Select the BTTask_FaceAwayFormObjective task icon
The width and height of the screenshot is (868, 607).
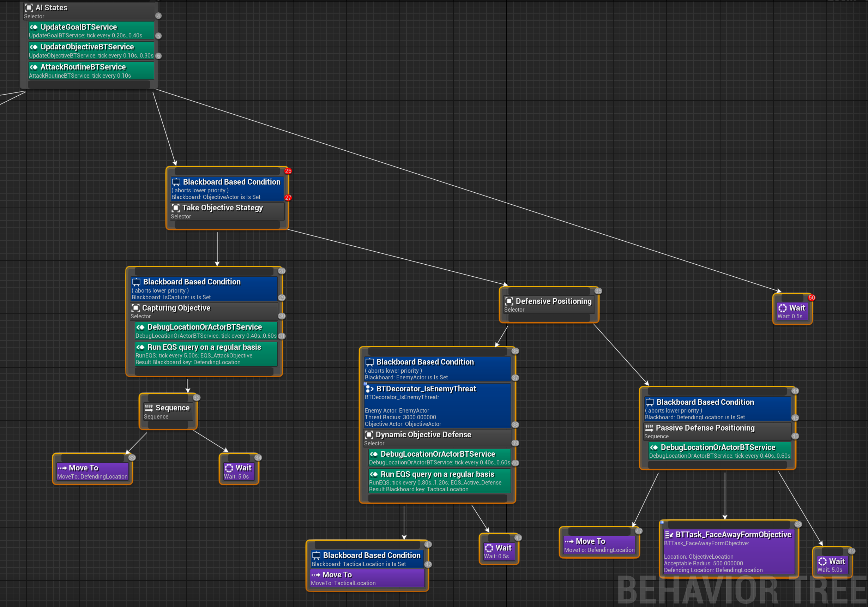point(669,534)
